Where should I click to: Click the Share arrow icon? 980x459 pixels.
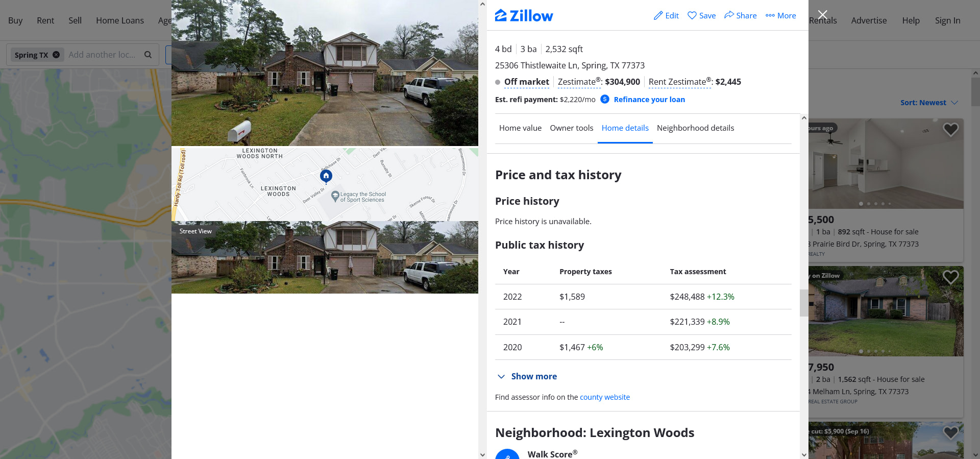click(729, 15)
